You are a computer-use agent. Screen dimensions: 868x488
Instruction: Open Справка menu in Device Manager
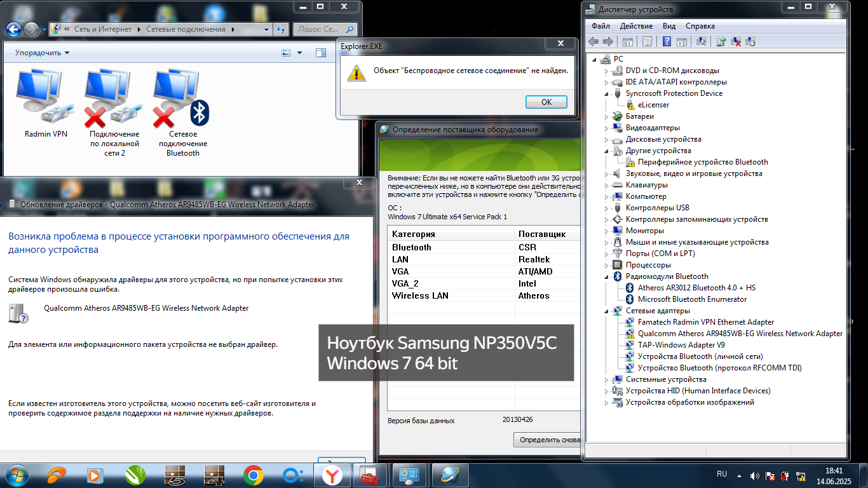point(700,26)
